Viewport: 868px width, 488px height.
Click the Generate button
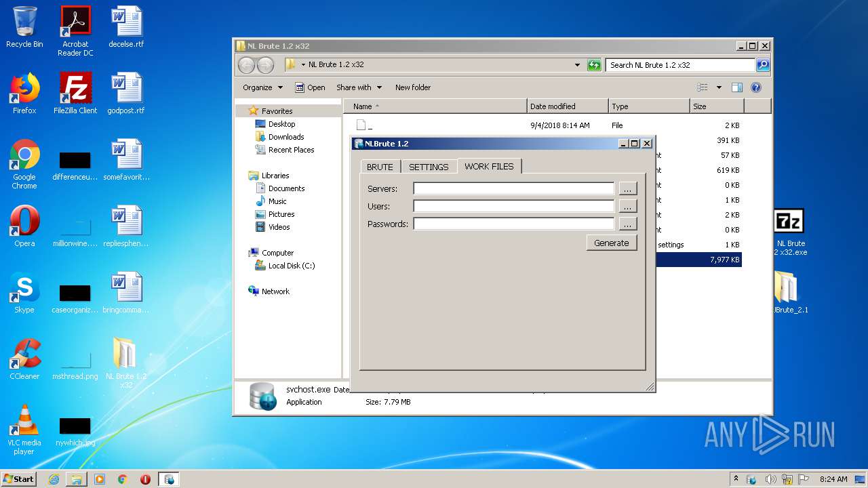click(612, 243)
